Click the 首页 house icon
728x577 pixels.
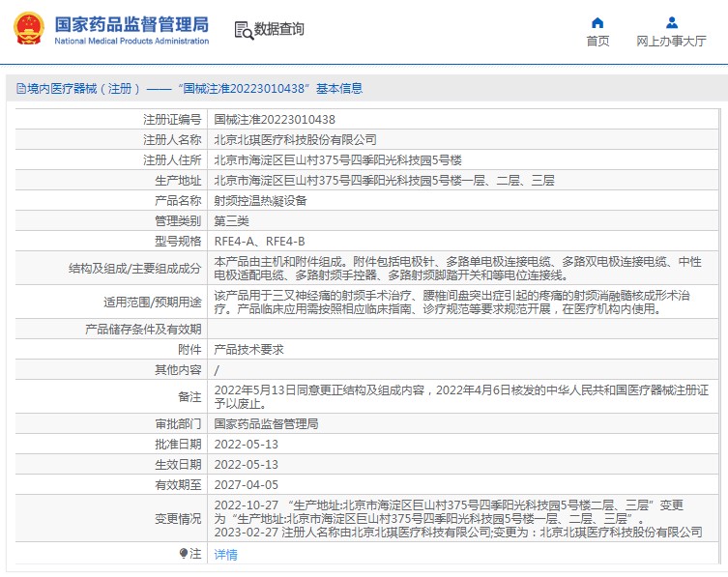597,22
